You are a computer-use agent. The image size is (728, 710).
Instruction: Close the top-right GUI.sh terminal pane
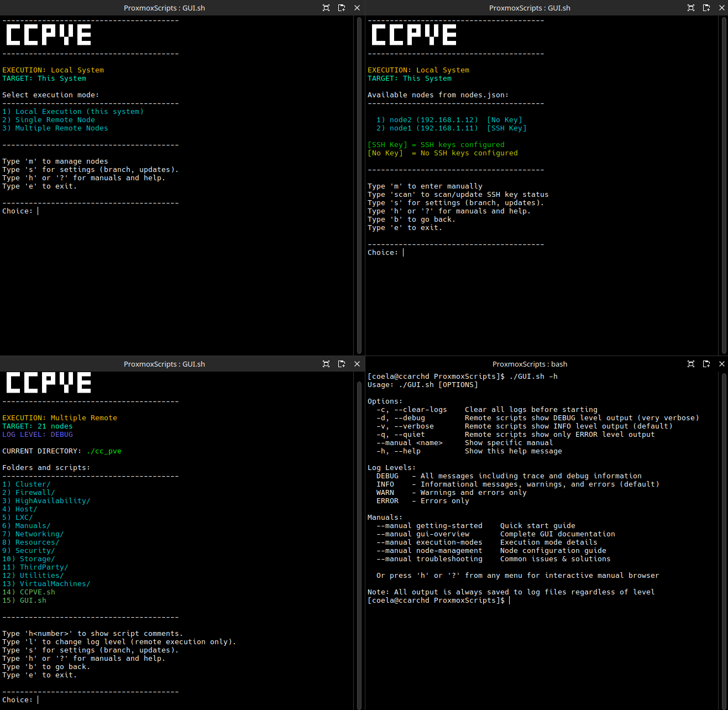pos(722,8)
